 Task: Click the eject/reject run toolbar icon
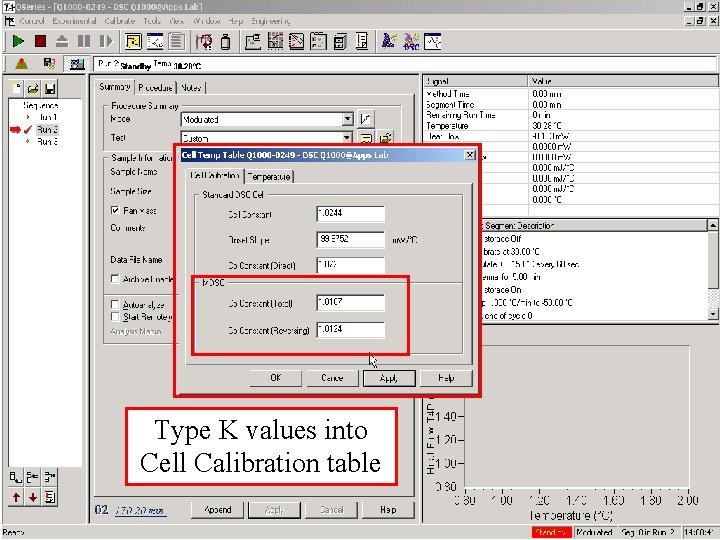62,42
